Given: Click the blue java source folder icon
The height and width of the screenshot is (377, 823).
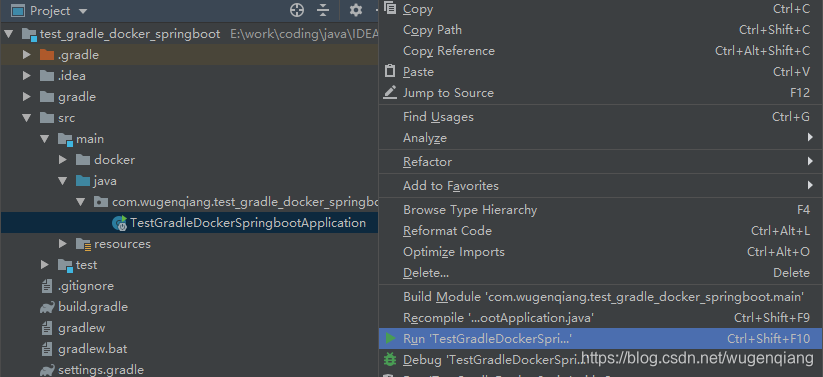Looking at the screenshot, I should tap(83, 181).
